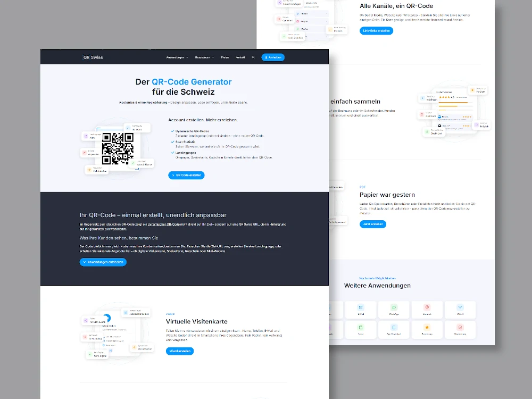This screenshot has height=399, width=532.
Task: Click the WLAN icon tile
Action: pyautogui.click(x=460, y=307)
